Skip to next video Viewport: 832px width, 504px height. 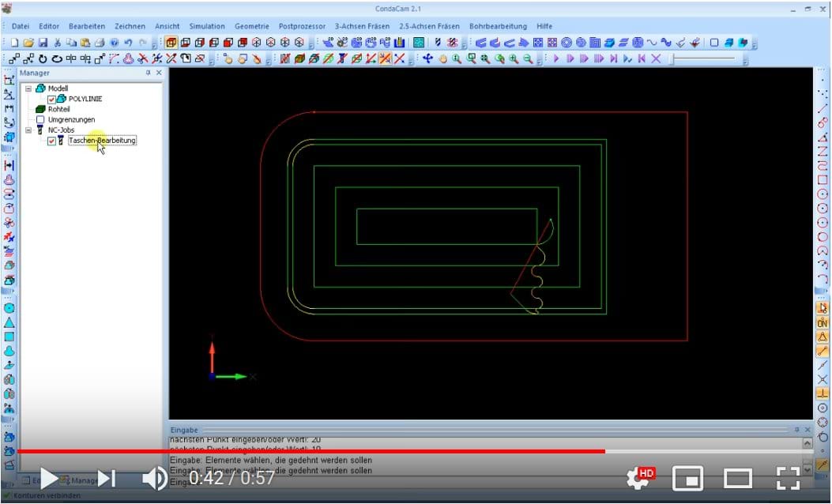click(106, 479)
